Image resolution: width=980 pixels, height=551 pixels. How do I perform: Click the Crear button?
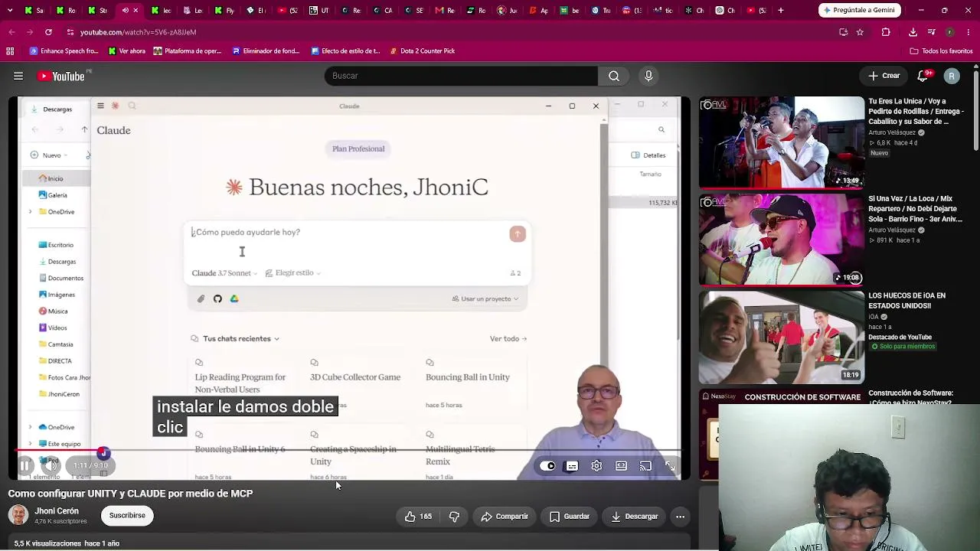[x=884, y=76]
